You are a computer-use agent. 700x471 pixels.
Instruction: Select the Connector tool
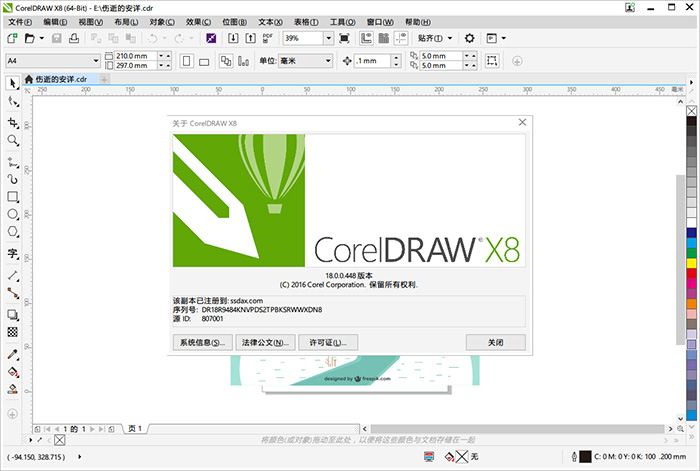(12, 293)
